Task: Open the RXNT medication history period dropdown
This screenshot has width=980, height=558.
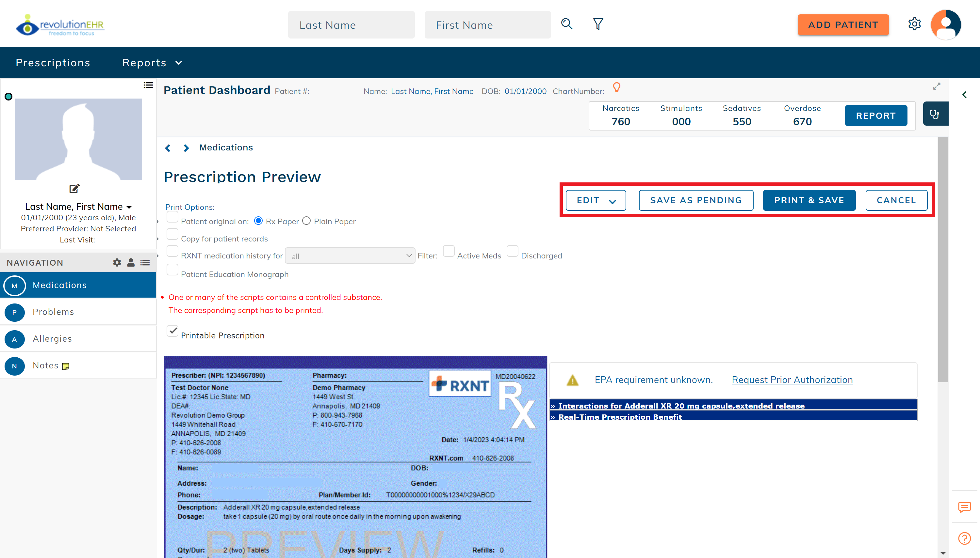Action: pyautogui.click(x=350, y=255)
